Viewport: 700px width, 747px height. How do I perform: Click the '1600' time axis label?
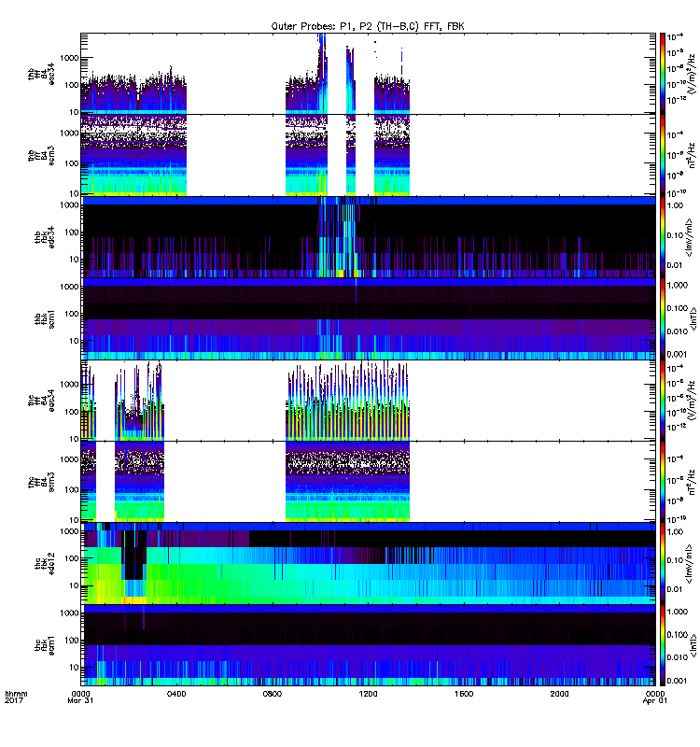pos(464,694)
